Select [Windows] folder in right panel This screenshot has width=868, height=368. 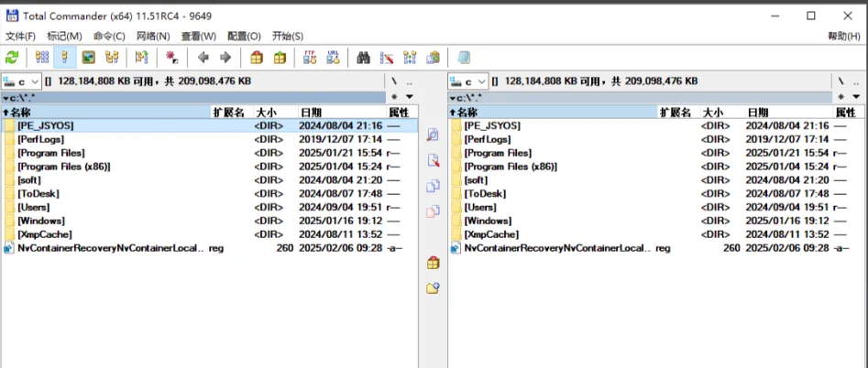tap(656, 221)
